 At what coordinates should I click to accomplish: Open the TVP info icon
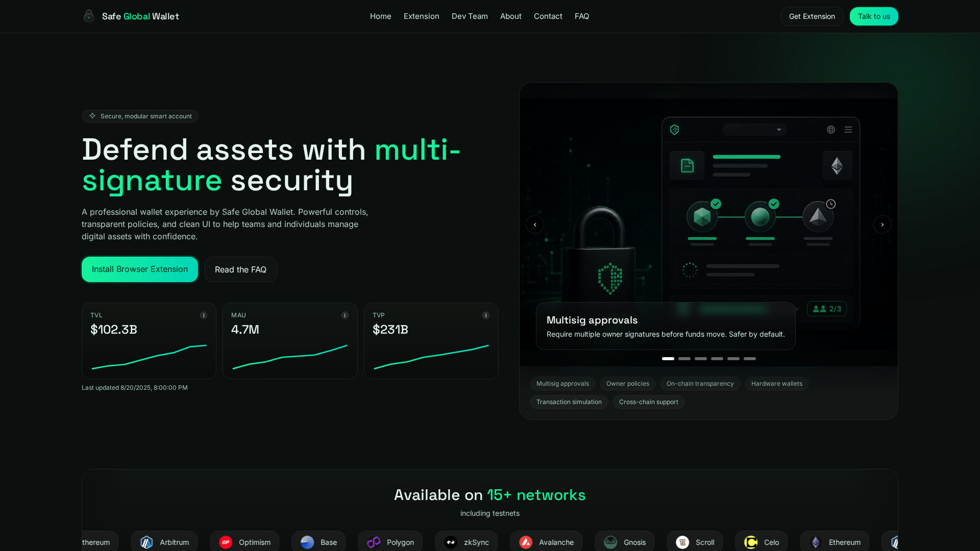(486, 315)
